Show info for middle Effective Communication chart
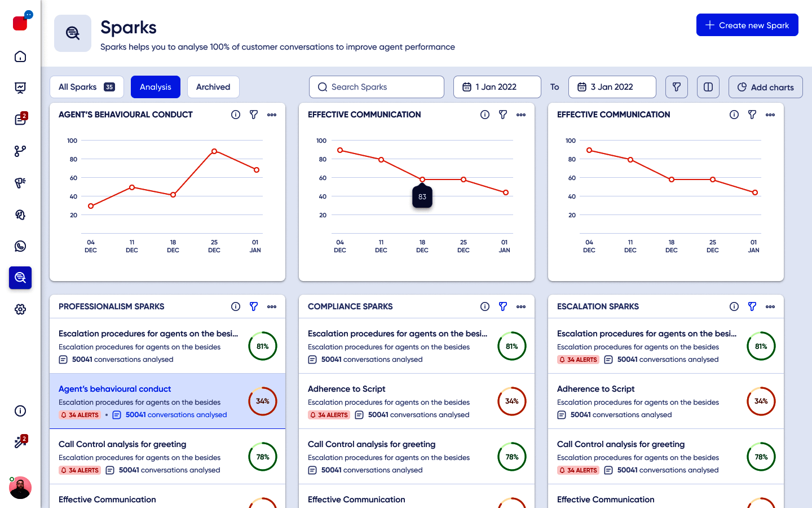 click(x=485, y=115)
